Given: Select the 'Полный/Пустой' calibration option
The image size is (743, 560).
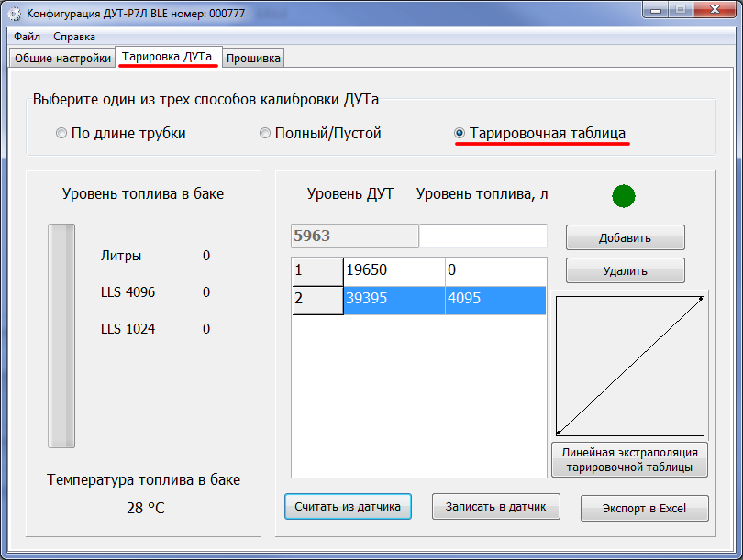Looking at the screenshot, I should pos(320,134).
